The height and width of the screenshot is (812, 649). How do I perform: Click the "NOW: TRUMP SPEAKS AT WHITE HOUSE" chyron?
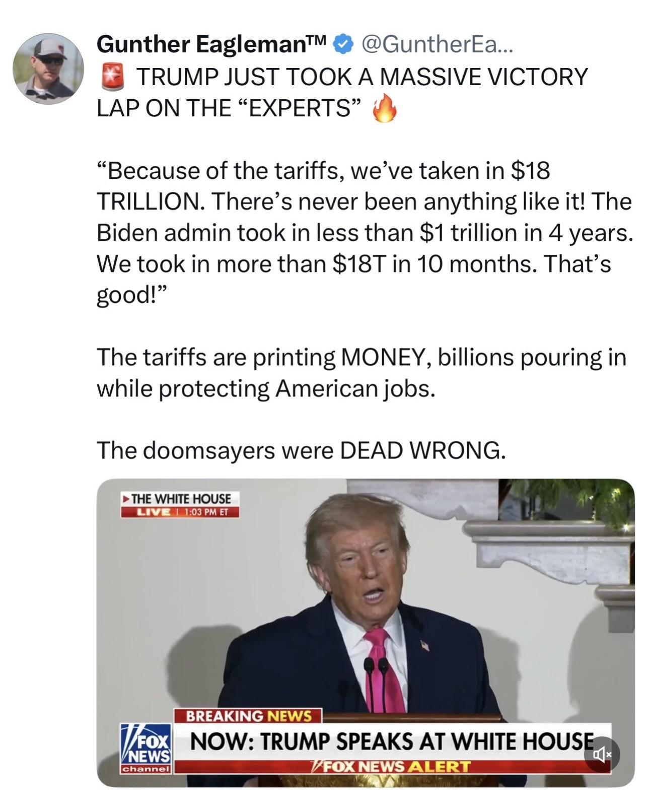392,741
